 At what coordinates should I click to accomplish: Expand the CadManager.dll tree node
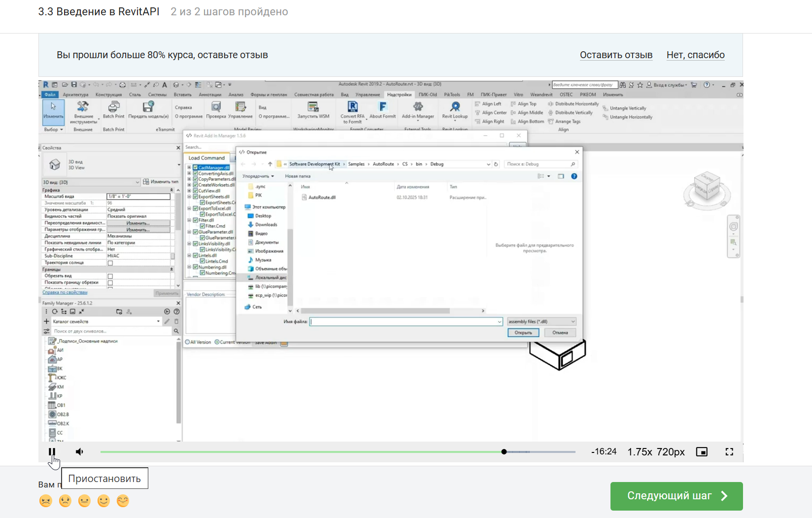(189, 168)
